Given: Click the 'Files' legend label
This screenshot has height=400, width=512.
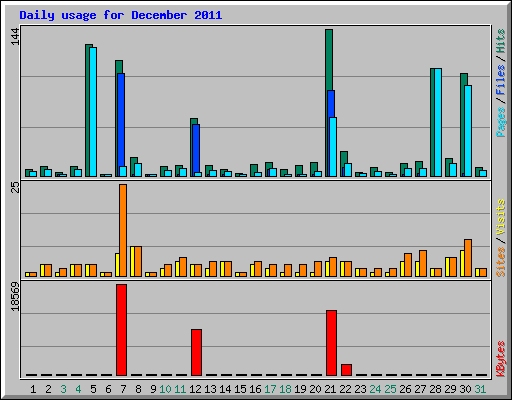Looking at the screenshot, I should tap(501, 80).
